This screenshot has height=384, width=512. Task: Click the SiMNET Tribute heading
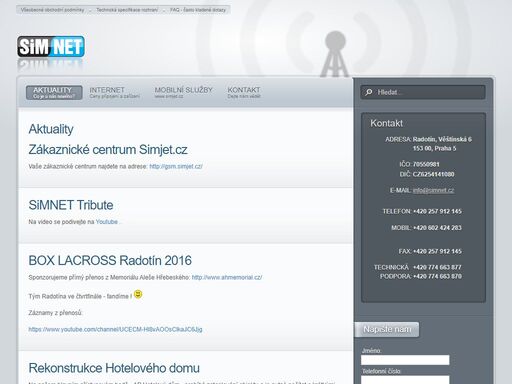(71, 205)
